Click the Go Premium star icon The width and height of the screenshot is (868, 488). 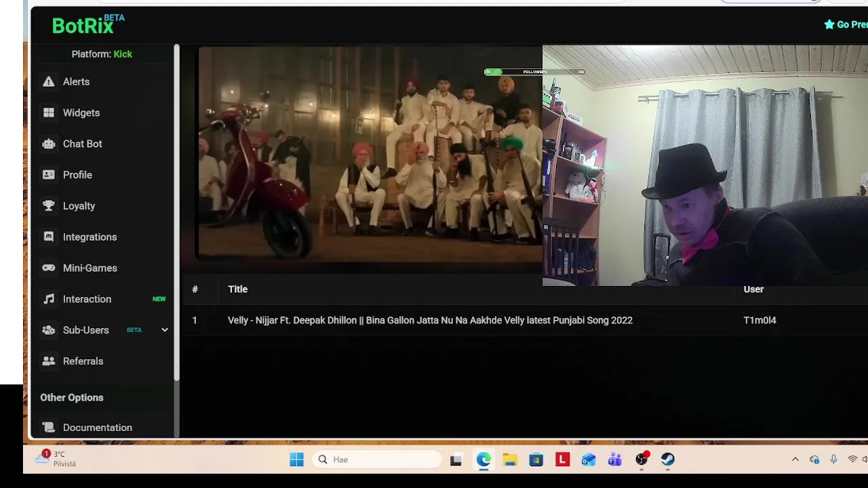point(829,24)
